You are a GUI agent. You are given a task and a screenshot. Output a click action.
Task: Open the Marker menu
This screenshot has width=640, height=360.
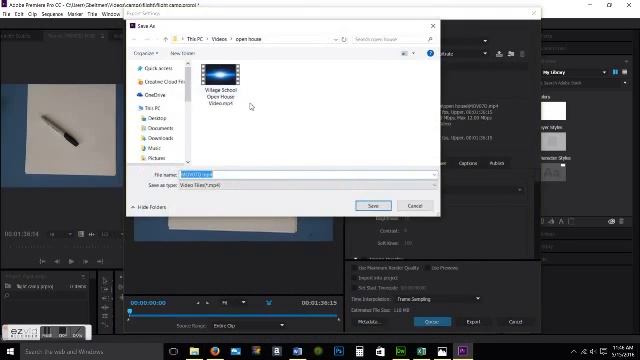click(x=75, y=14)
